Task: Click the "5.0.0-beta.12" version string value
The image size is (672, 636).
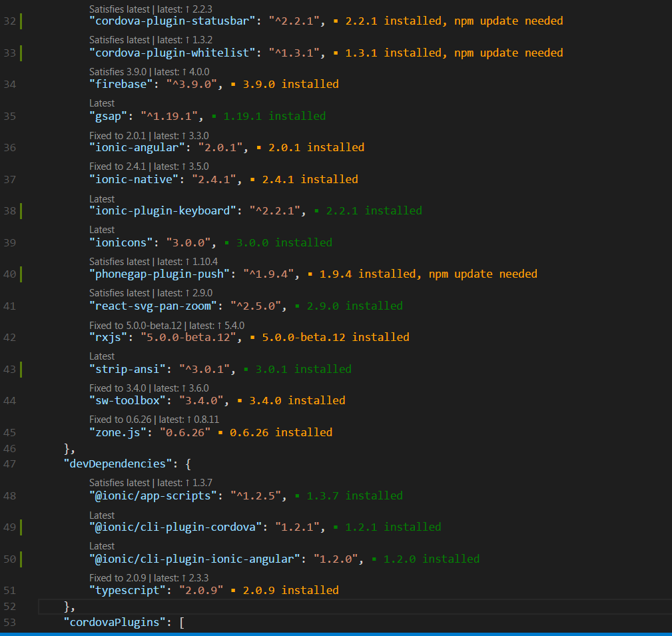Action: 188,337
